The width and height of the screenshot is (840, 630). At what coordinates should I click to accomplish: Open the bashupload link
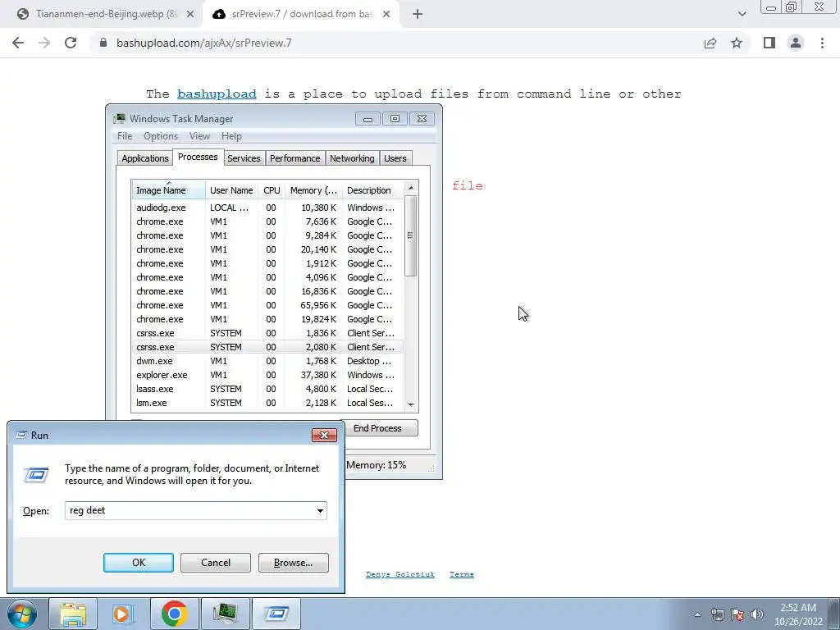(217, 94)
